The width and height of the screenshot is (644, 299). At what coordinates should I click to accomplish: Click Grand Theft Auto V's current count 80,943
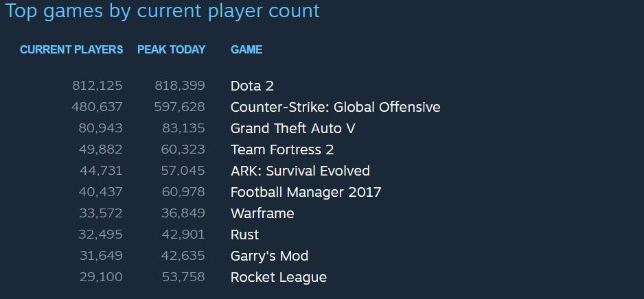click(100, 128)
